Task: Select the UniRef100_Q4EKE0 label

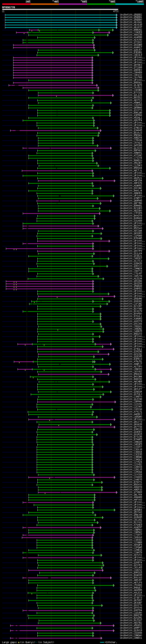Action: point(131,70)
